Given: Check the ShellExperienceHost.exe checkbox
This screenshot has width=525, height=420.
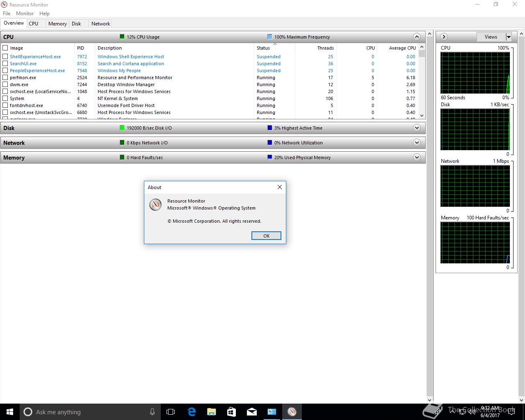Looking at the screenshot, I should (x=5, y=57).
